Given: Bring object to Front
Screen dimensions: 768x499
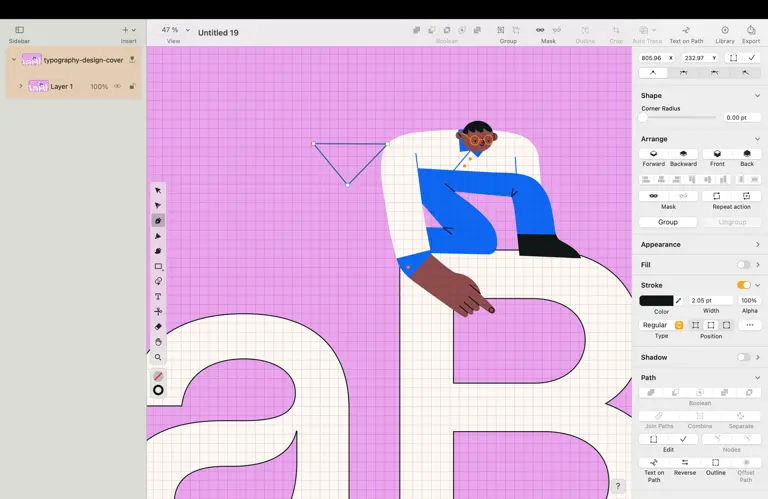Looking at the screenshot, I should 717,154.
